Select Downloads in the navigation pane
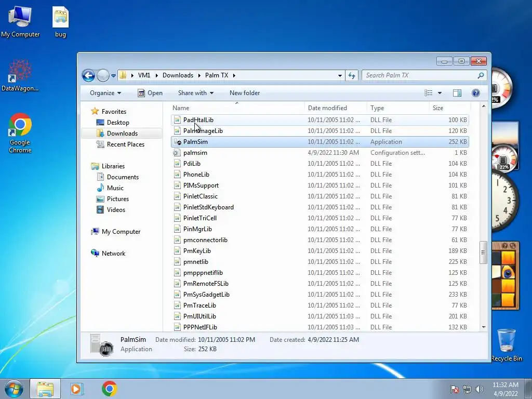 coord(122,134)
